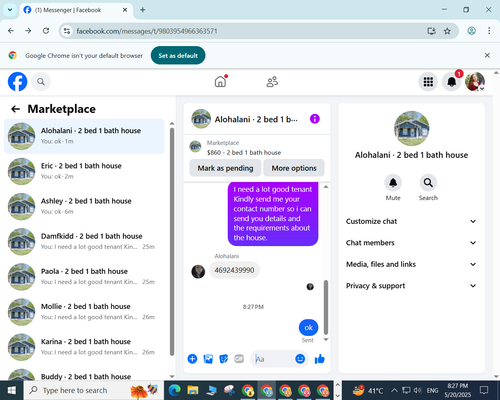
Task: Choose a GIF icon
Action: (239, 359)
